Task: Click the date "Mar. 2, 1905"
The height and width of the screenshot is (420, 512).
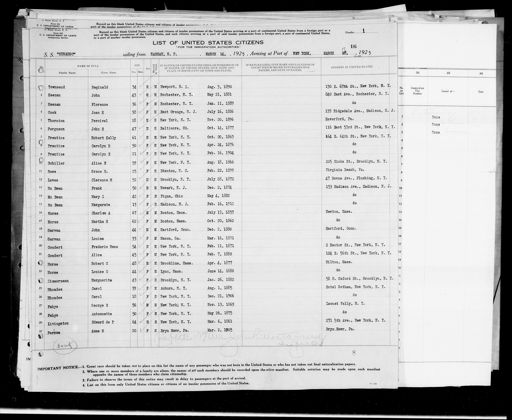Action: (220, 330)
